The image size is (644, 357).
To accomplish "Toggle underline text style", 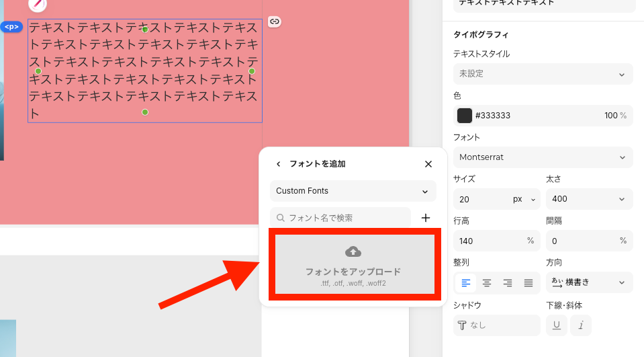I will [x=556, y=325].
